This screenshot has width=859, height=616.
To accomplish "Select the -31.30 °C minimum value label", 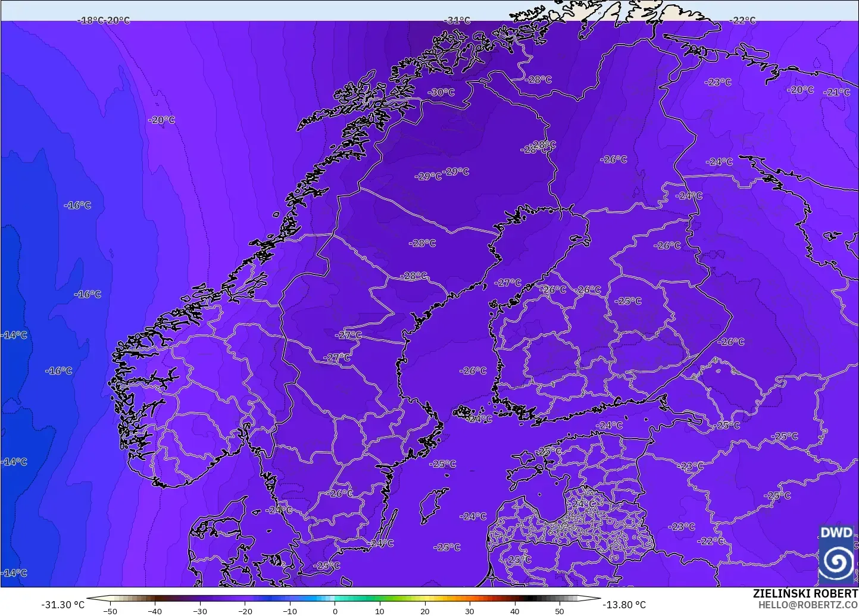I will 63,605.
